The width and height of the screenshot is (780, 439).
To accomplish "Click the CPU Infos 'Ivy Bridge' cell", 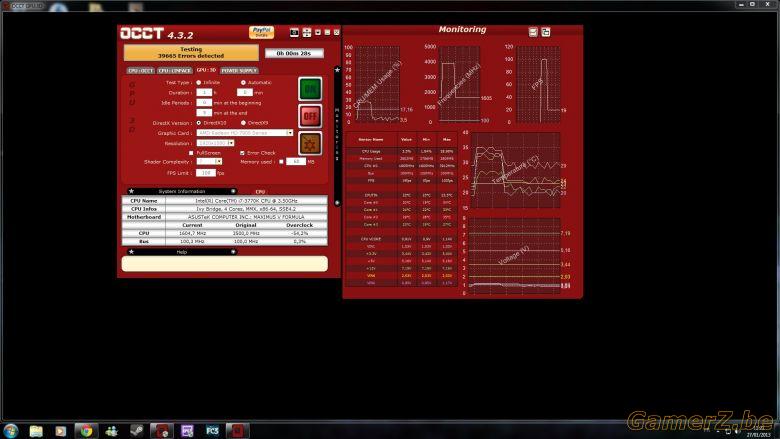I will [246, 209].
